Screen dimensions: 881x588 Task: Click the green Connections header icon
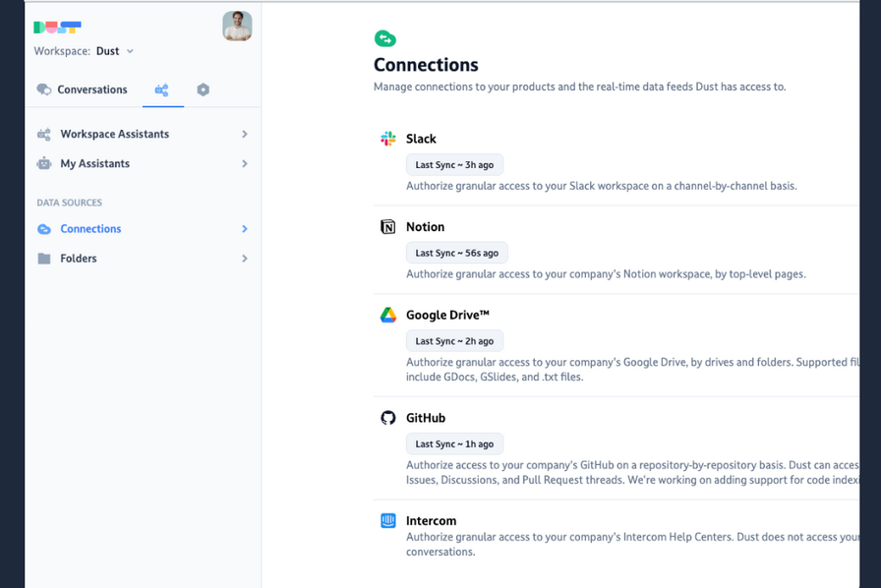coord(384,38)
